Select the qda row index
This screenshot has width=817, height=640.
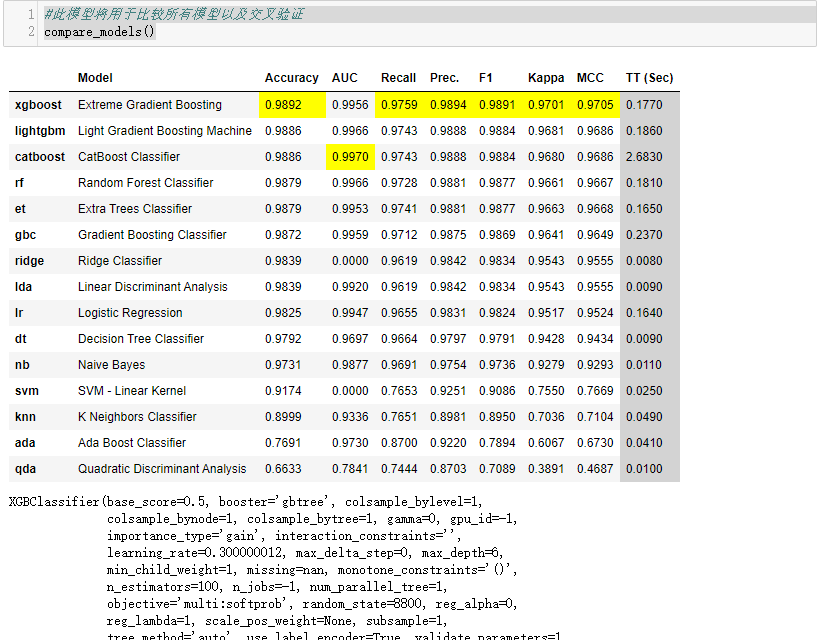(x=26, y=469)
